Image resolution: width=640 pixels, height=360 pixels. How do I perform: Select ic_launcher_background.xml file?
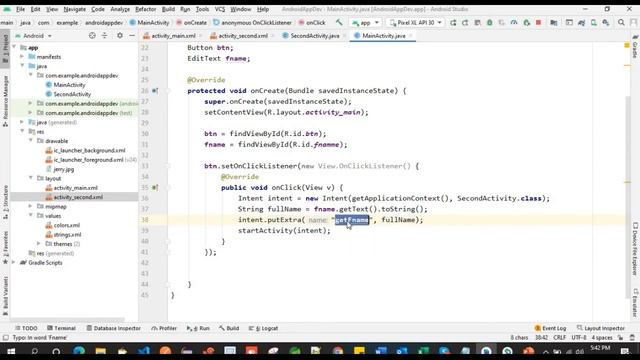tap(85, 150)
